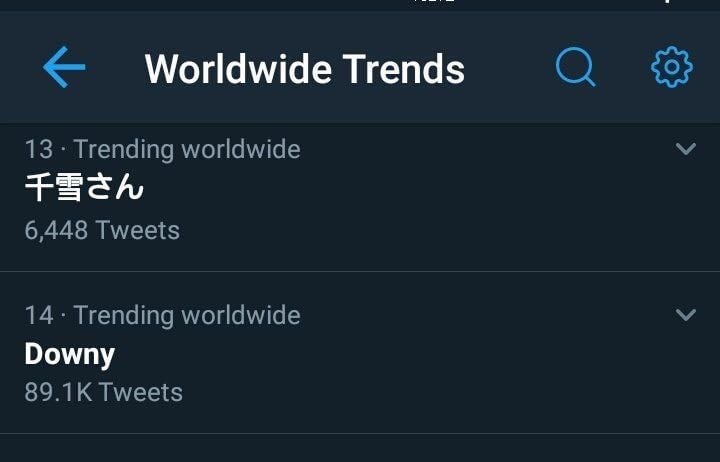This screenshot has height=462, width=720.
Task: Tap header bar space left of search
Action: (x=510, y=69)
